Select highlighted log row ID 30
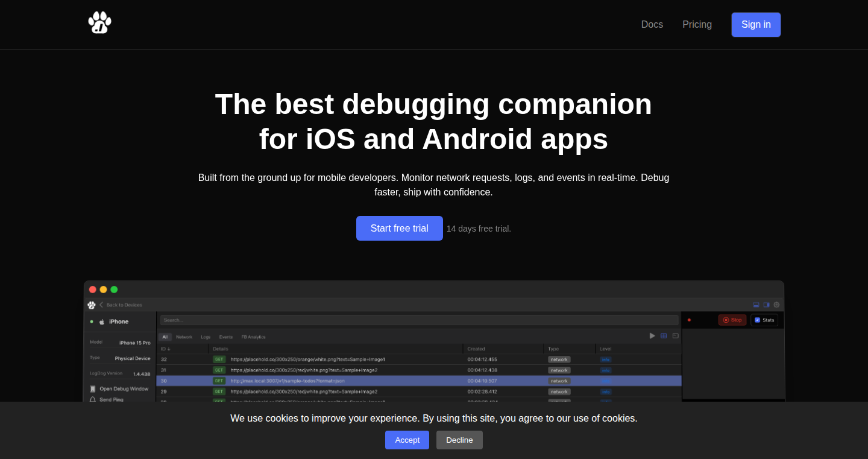The height and width of the screenshot is (459, 868). 419,381
